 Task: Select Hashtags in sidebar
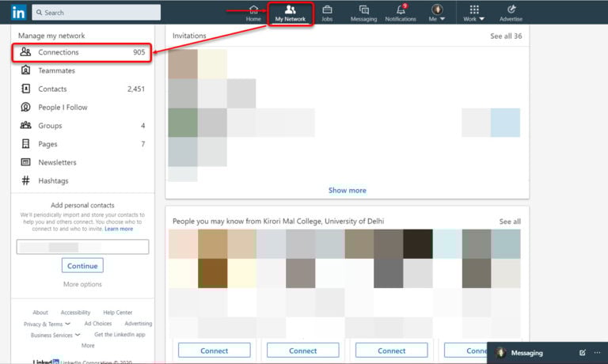click(53, 180)
